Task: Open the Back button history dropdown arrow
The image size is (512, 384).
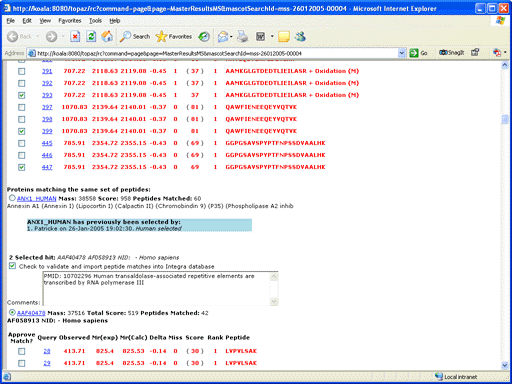Action: click(38, 36)
